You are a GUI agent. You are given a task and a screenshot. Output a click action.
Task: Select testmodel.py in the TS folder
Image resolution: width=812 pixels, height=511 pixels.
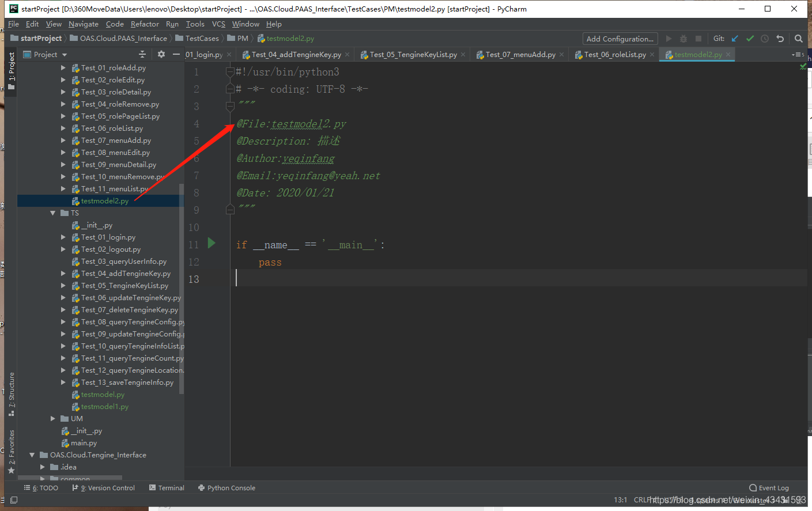(x=103, y=395)
